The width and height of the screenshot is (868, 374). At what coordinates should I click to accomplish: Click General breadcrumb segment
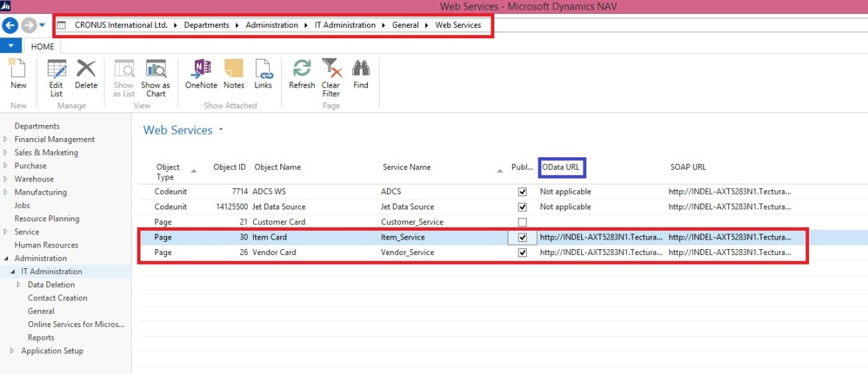405,25
